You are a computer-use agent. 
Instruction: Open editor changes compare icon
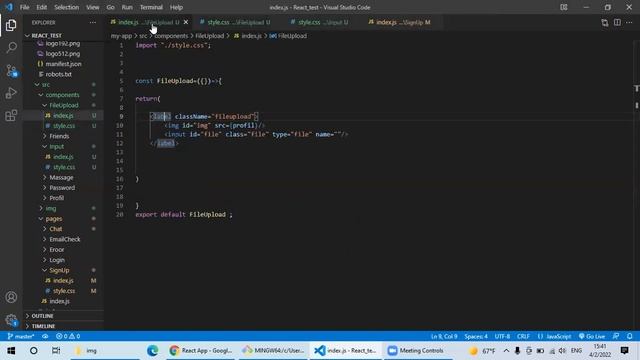[604, 22]
